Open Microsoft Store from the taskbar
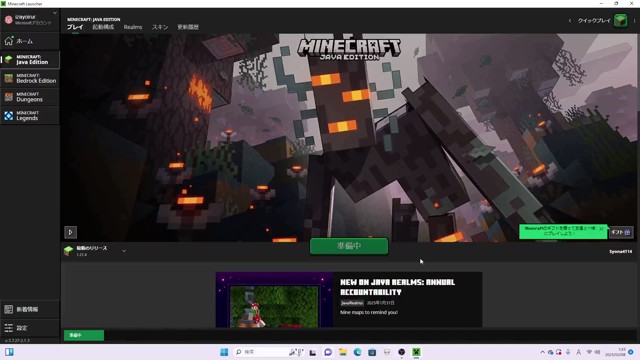This screenshot has height=360, width=640. click(x=372, y=352)
